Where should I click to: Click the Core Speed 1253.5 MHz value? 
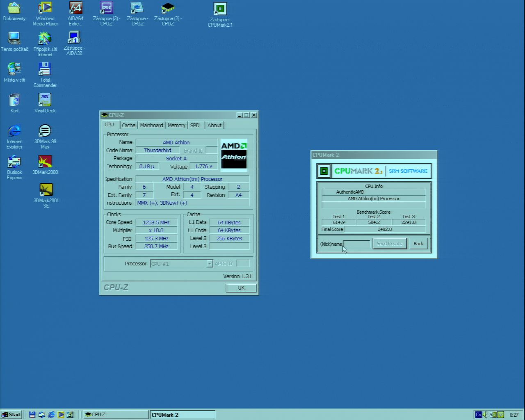coord(156,222)
